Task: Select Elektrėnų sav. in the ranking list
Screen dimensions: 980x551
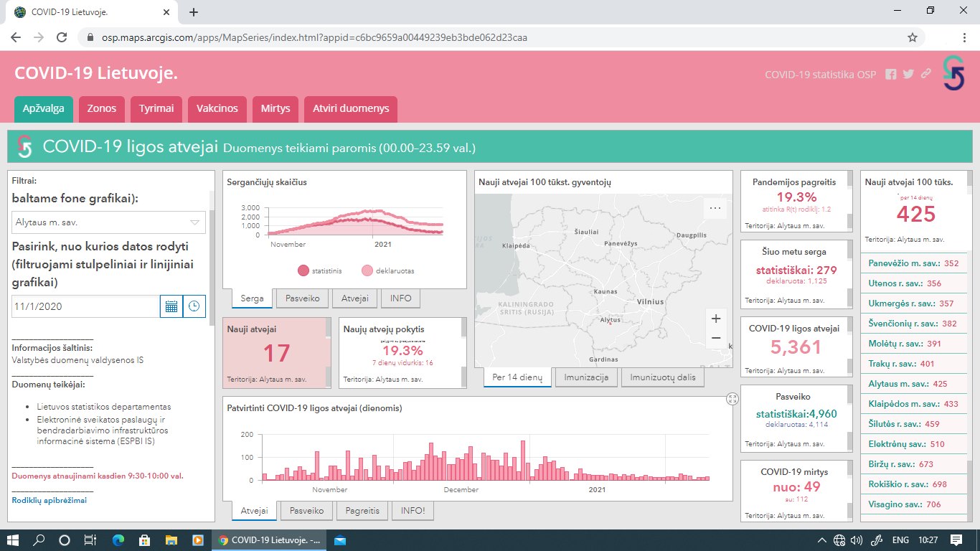Action: coord(913,444)
